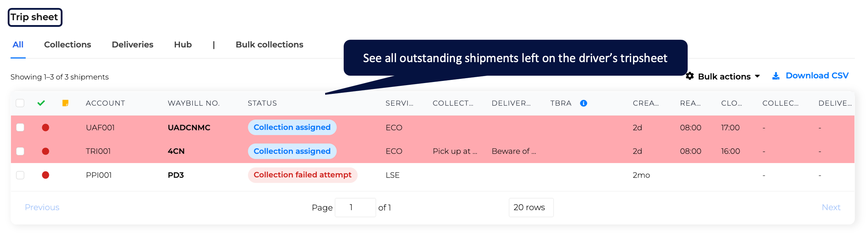Switch to the Collections tab
Image resolution: width=868 pixels, height=238 pixels.
(67, 45)
